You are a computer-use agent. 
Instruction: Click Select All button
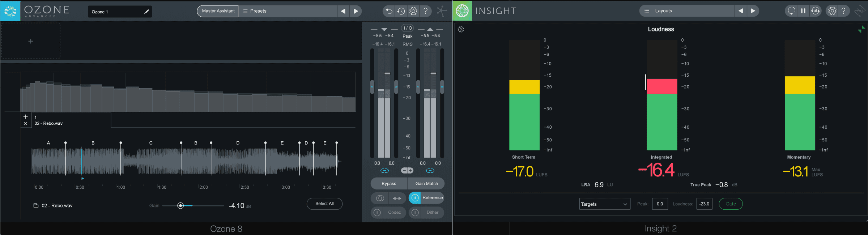click(324, 204)
